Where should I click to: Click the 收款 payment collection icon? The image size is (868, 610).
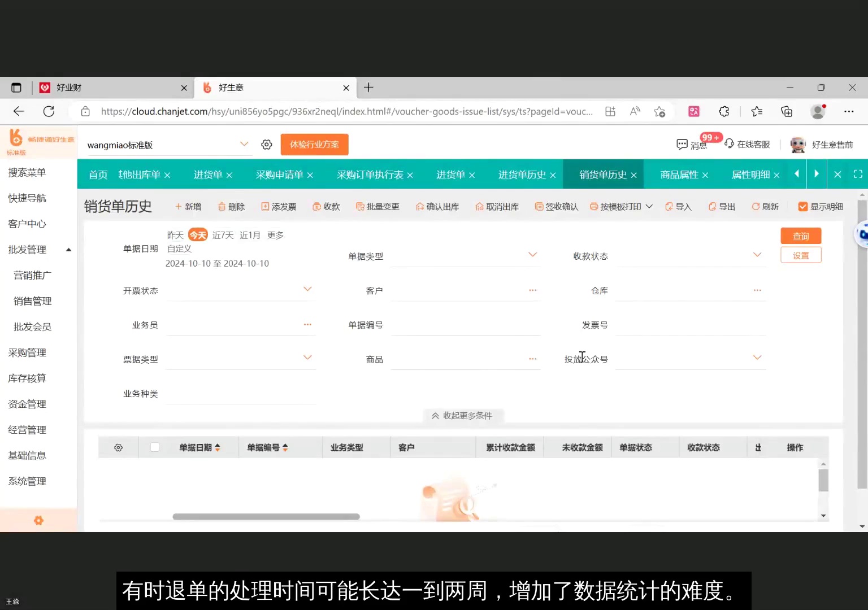[x=326, y=206]
